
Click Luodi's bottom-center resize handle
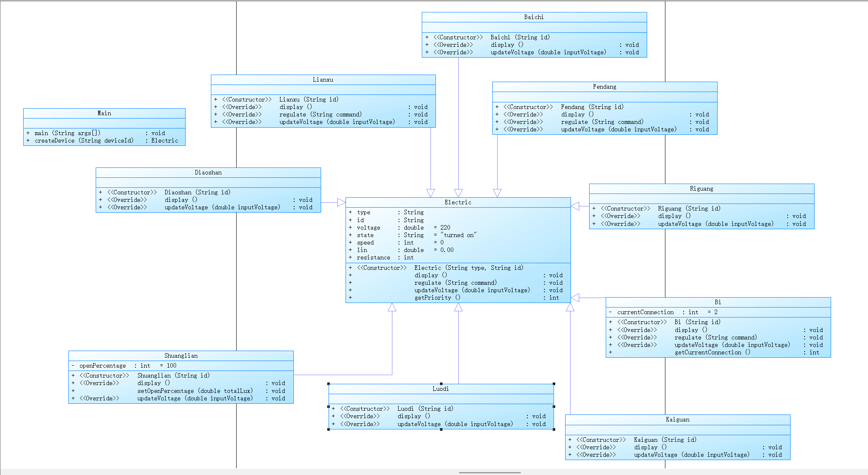(x=441, y=429)
